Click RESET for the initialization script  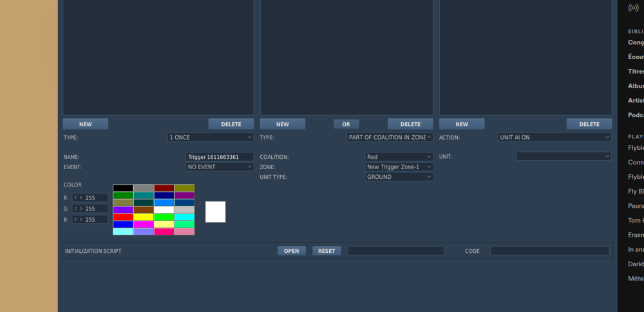pos(327,251)
